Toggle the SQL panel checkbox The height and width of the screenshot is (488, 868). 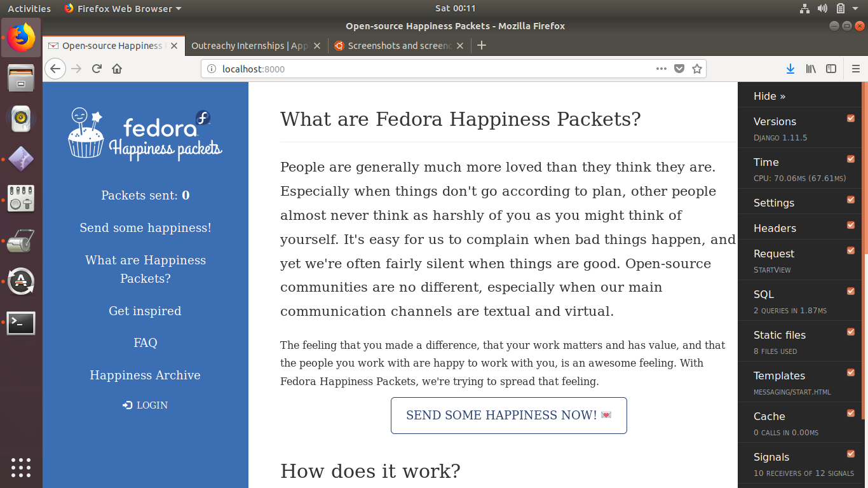tap(851, 291)
